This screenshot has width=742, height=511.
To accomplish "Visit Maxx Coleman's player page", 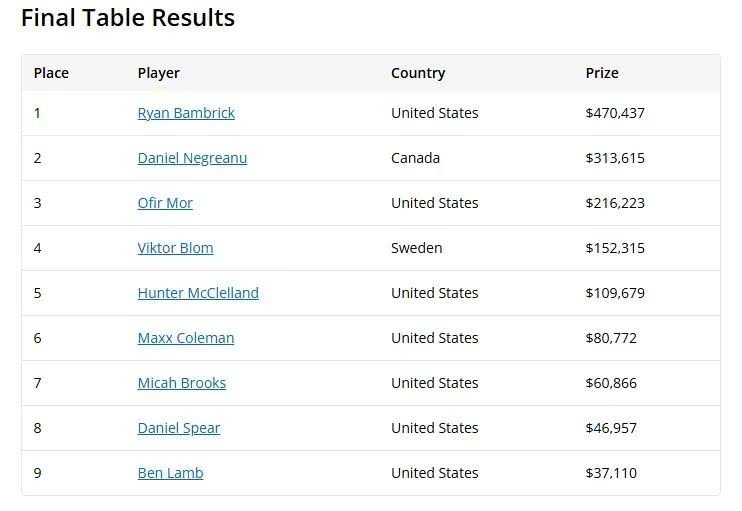I will (186, 338).
